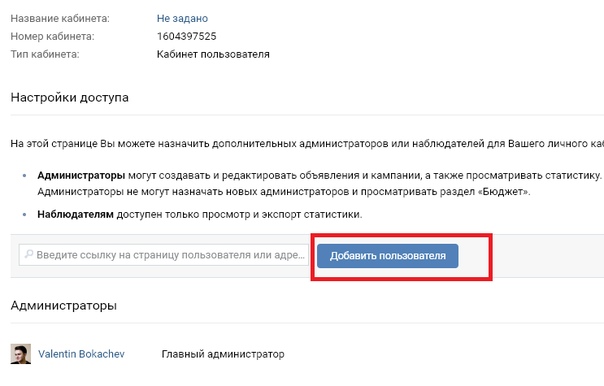Screen dimensions: 604x386
Task: Click the bullet dot before «Наблюдателям»
Action: pyautogui.click(x=25, y=214)
